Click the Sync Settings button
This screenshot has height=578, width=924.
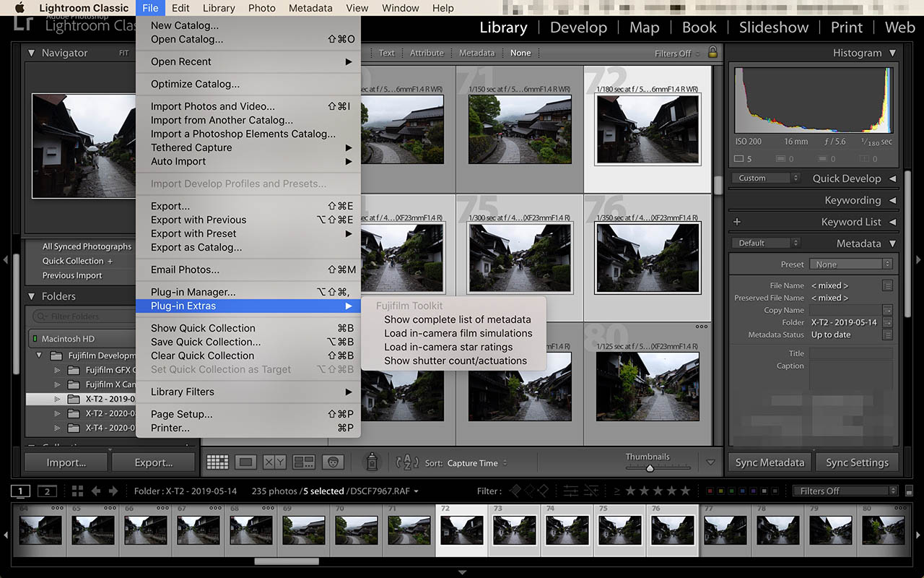[857, 462]
